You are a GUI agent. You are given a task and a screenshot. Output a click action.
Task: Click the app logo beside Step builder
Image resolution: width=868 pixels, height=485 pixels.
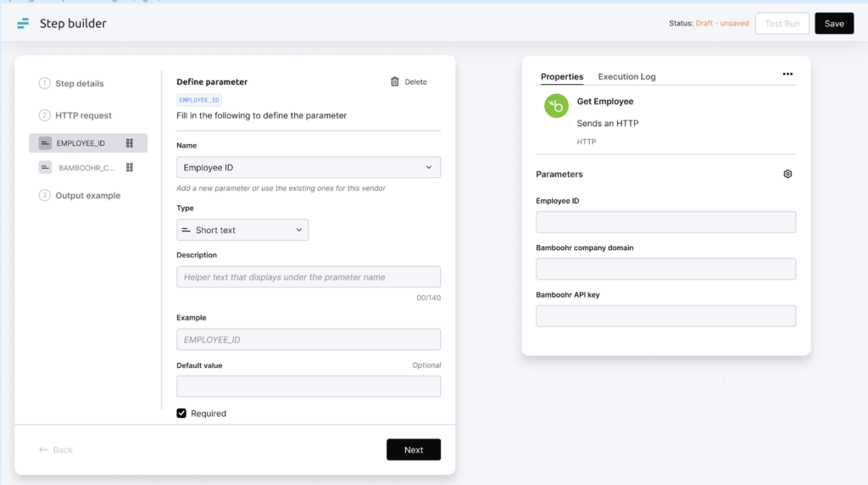[23, 24]
